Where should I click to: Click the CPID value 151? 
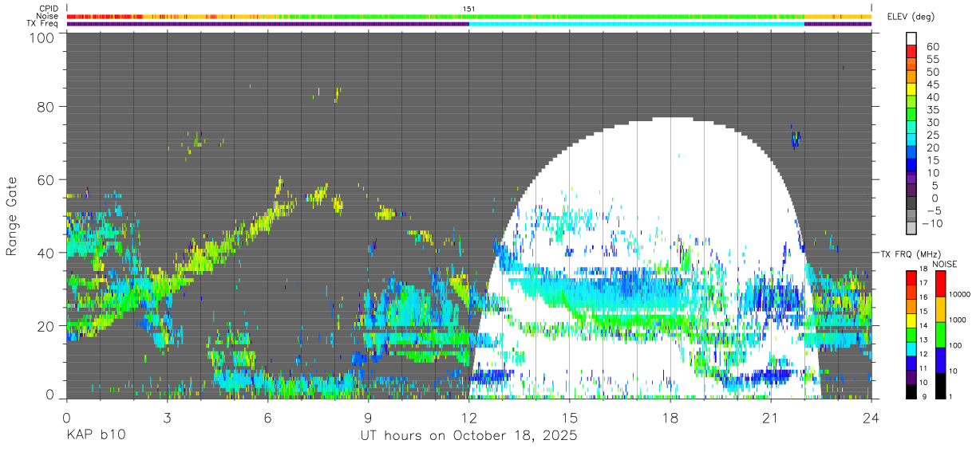(468, 10)
